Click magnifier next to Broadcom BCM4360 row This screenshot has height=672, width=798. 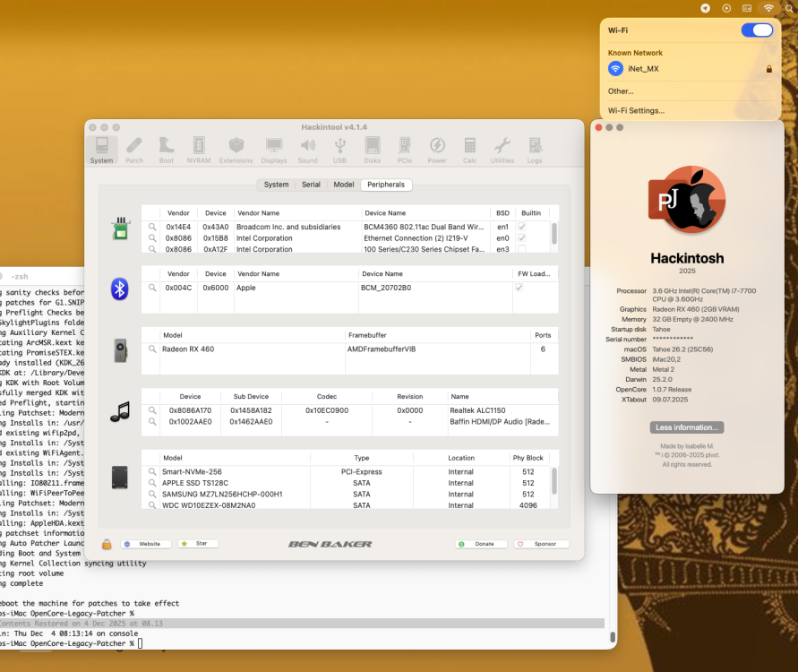click(x=152, y=227)
